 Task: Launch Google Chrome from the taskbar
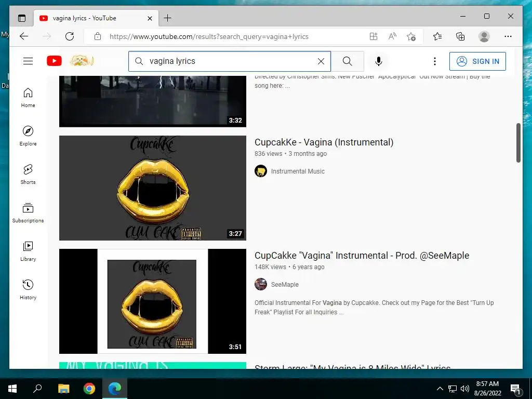click(89, 389)
